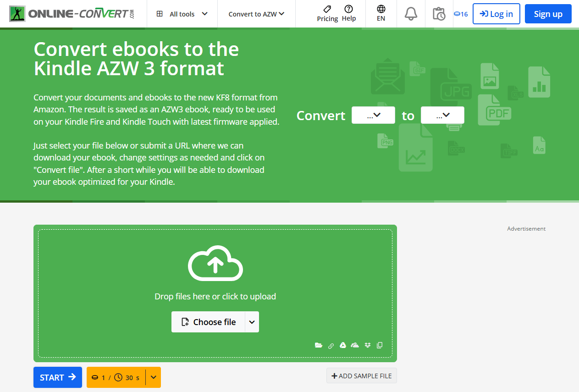Click the Online-Convert.com logo
The image size is (579, 392).
pos(72,14)
